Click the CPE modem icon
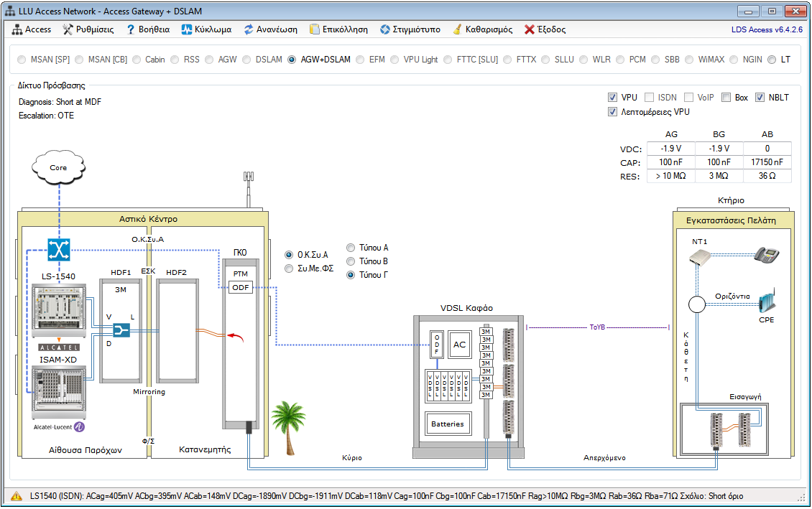 [766, 301]
